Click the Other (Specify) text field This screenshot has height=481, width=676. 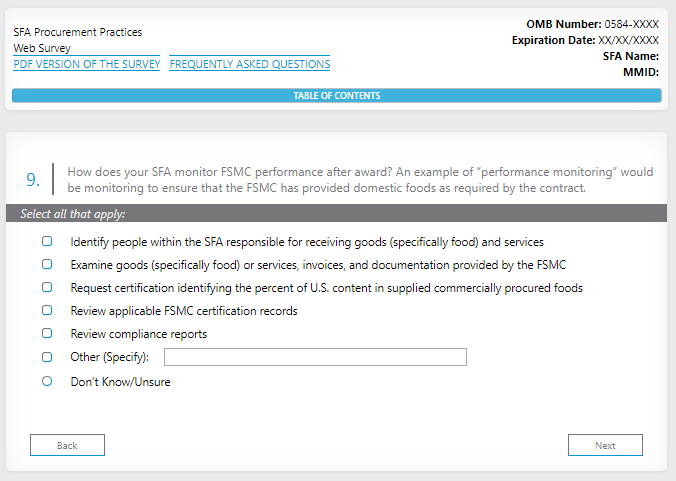[x=315, y=357]
